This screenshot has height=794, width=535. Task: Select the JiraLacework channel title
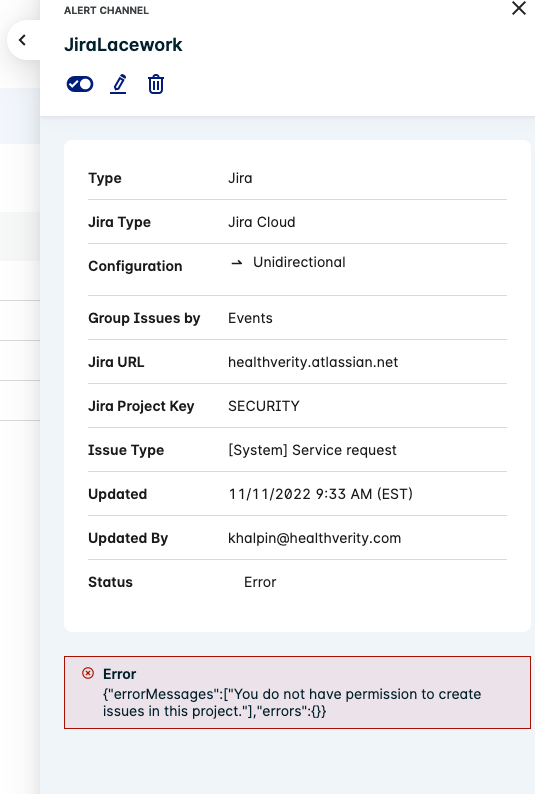coord(123,45)
